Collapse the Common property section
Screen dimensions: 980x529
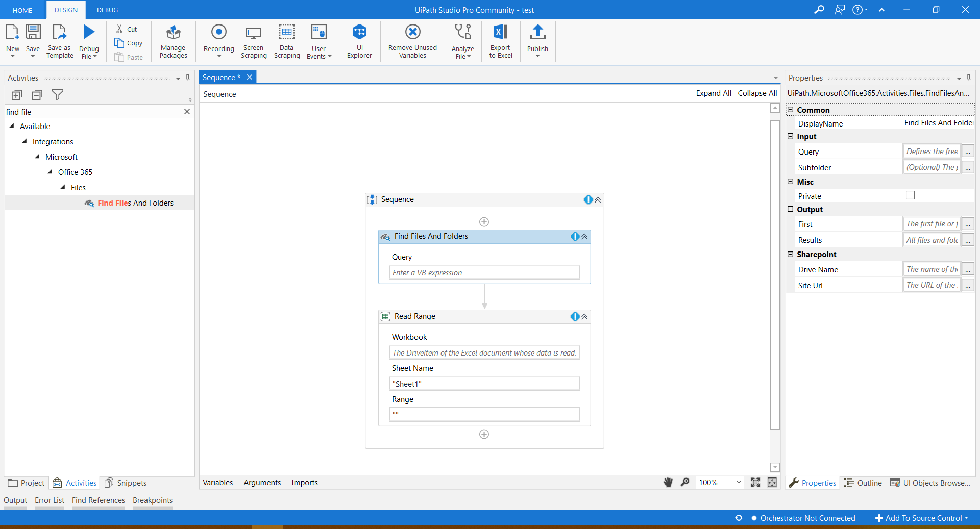click(x=791, y=110)
